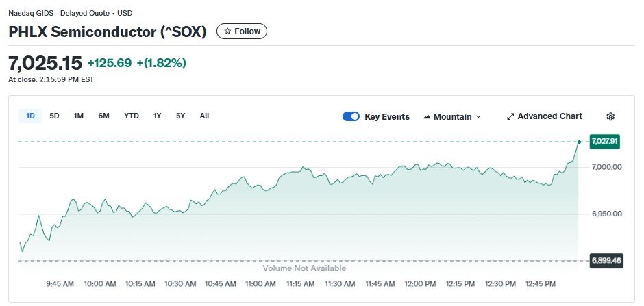This screenshot has width=644, height=306.
Task: Select the 1D time range tab
Action: click(x=30, y=116)
